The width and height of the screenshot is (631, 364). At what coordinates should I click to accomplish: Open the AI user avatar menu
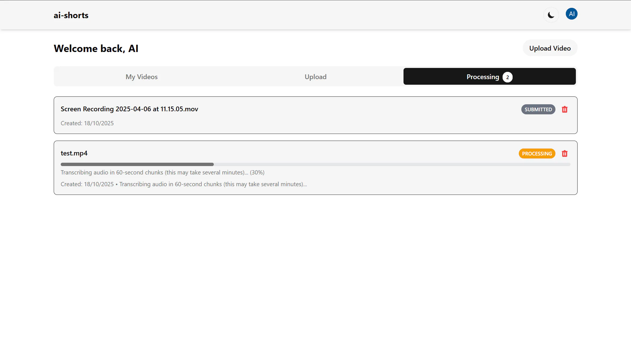pos(571,14)
